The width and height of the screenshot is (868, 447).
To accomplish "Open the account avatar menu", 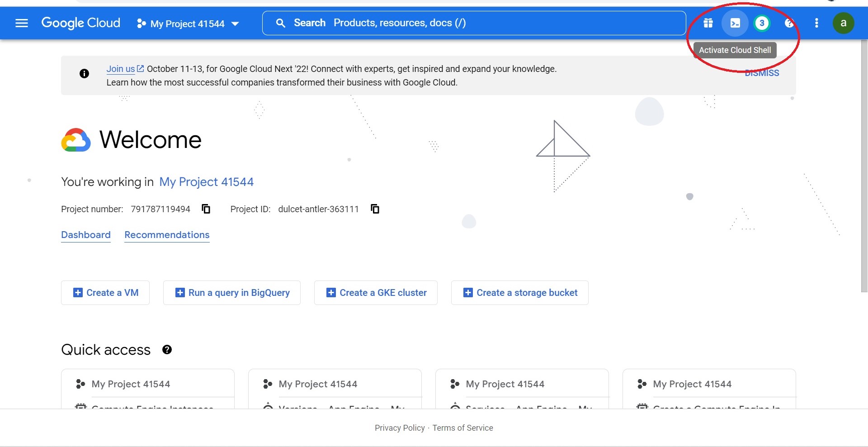I will (844, 23).
